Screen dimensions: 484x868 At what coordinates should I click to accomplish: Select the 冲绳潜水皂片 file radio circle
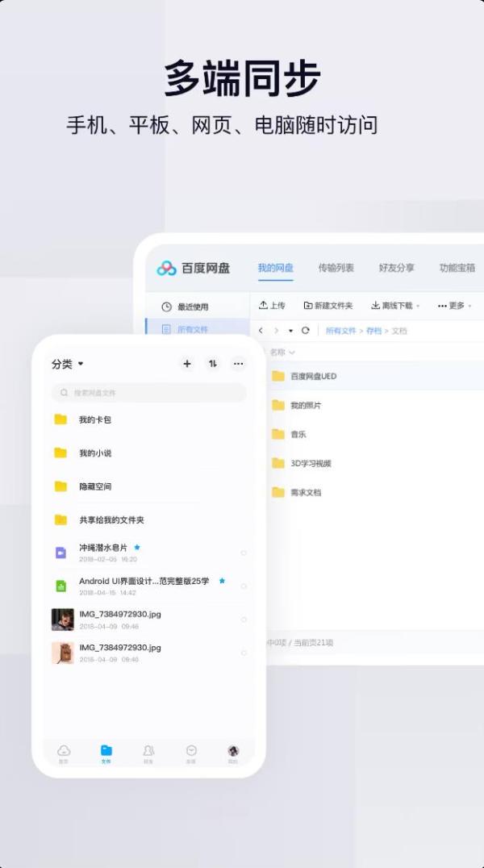[244, 553]
